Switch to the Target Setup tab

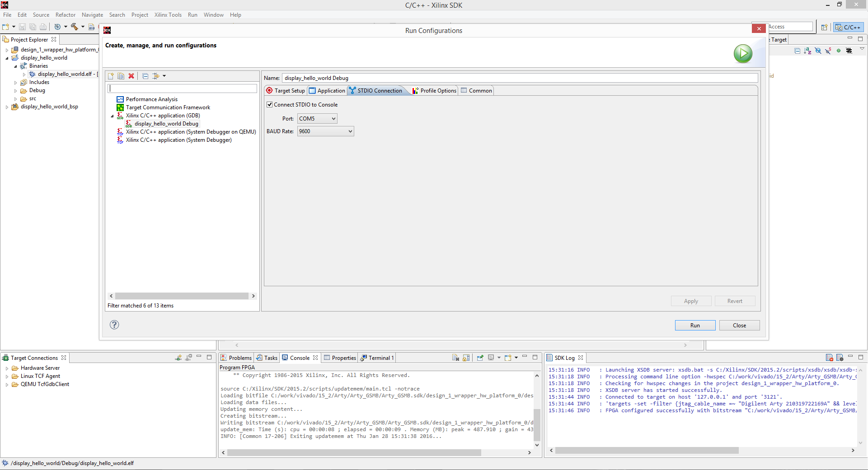[x=286, y=91]
